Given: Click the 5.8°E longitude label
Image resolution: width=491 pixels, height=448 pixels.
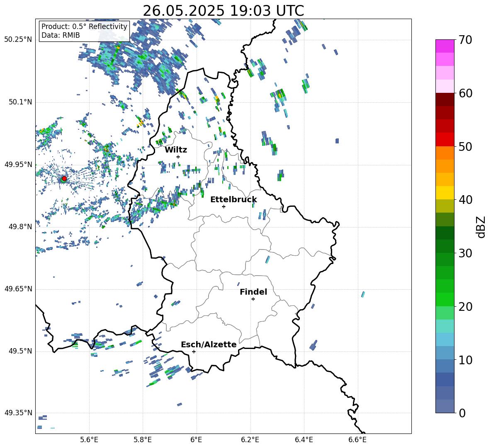Looking at the screenshot, I should coord(143,440).
